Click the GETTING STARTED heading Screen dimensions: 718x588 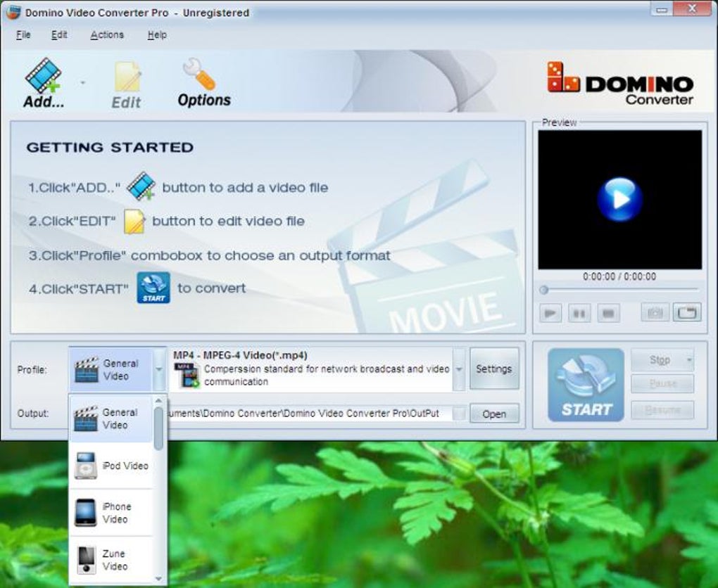[110, 147]
